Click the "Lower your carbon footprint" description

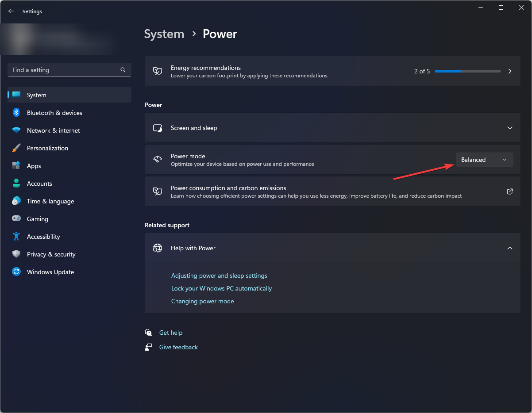point(249,76)
